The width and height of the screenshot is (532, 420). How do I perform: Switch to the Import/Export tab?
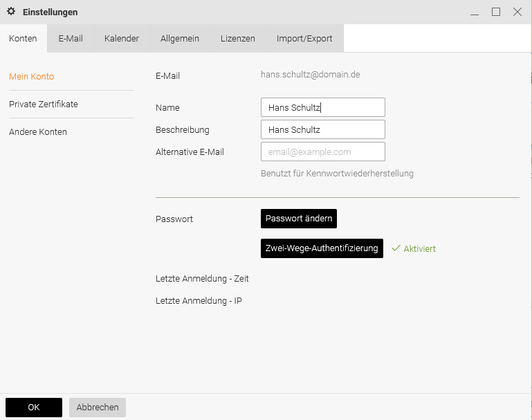pyautogui.click(x=304, y=39)
